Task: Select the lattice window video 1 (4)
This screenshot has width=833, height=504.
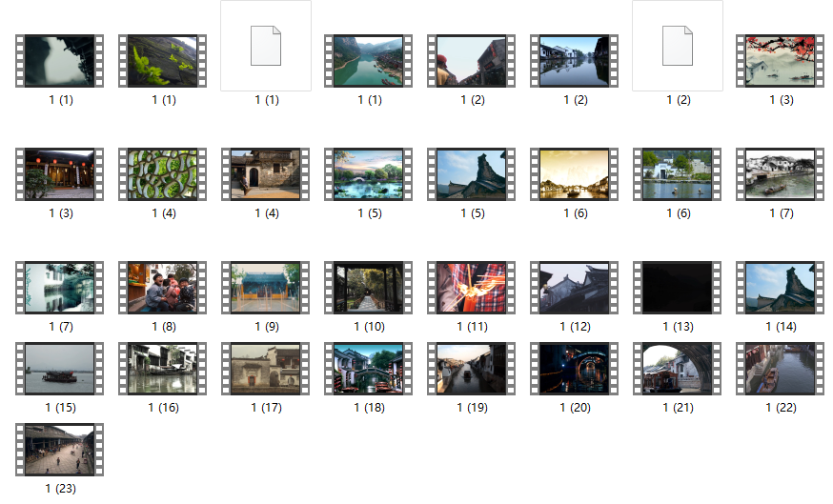Action: [x=163, y=174]
